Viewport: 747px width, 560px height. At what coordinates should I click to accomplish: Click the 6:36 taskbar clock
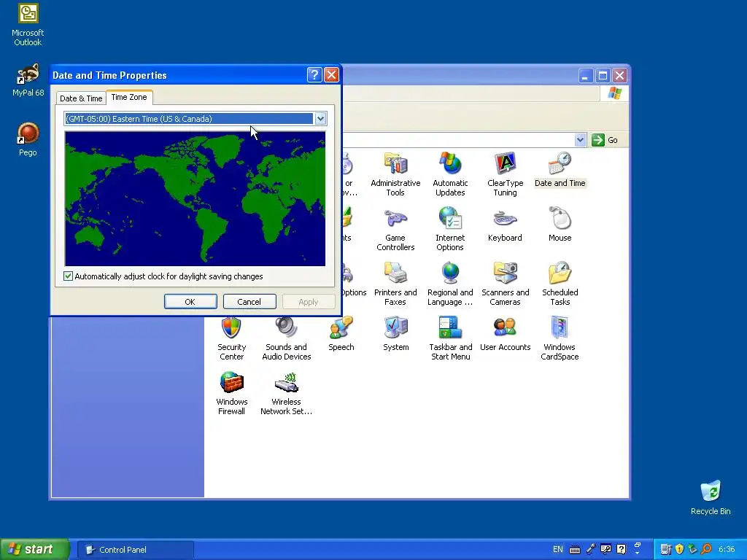tap(727, 549)
